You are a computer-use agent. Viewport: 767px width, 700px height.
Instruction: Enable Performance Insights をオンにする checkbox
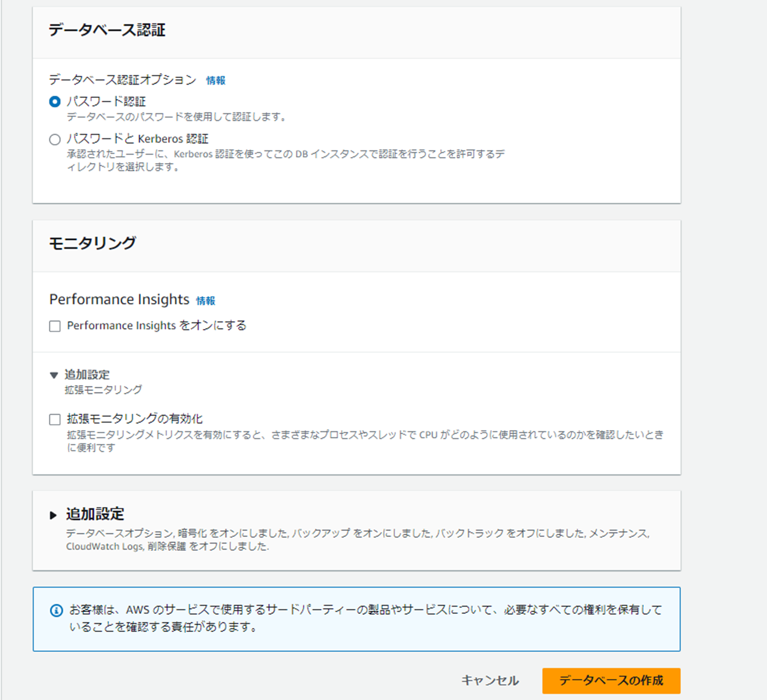coord(55,326)
